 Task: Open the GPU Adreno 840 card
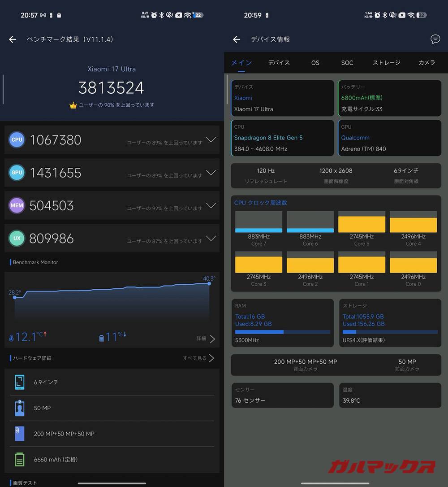click(390, 138)
